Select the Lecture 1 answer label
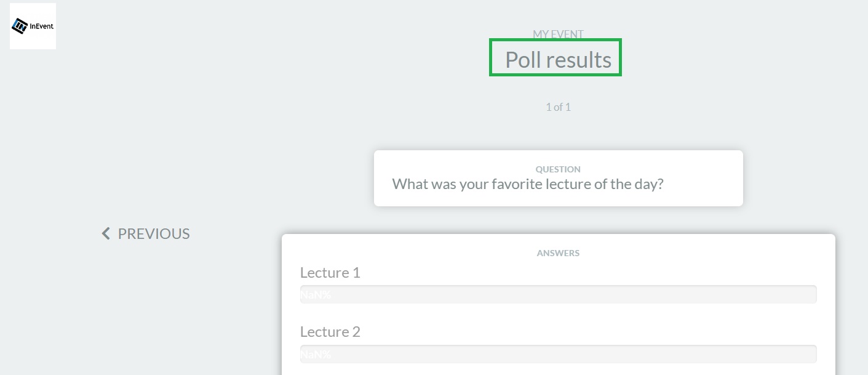 pyautogui.click(x=330, y=272)
